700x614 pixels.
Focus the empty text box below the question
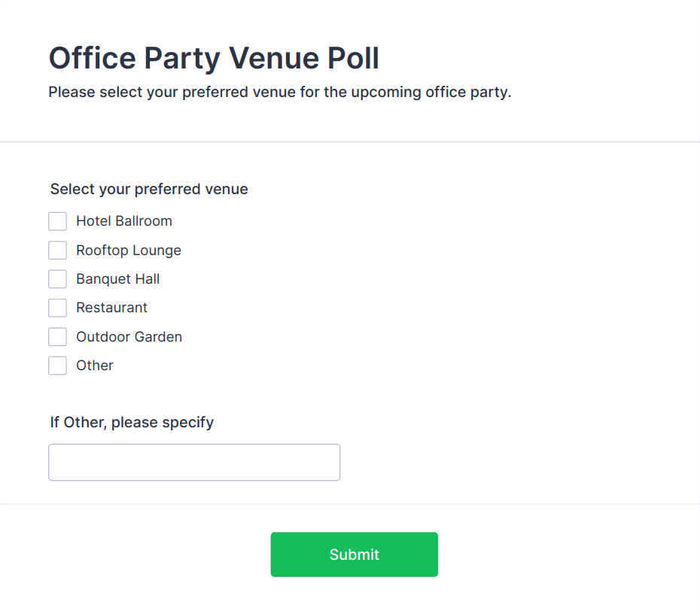tap(193, 462)
